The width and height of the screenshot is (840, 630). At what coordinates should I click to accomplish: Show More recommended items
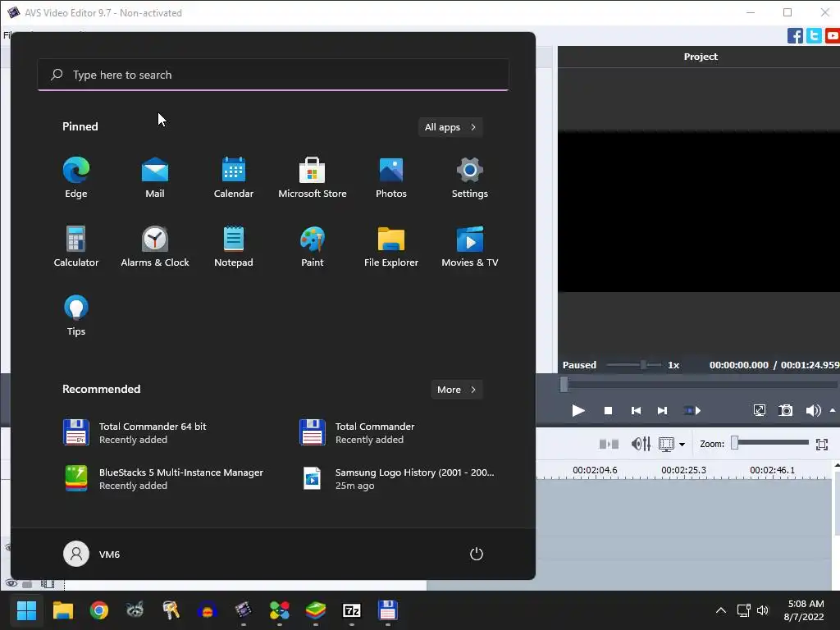457,390
